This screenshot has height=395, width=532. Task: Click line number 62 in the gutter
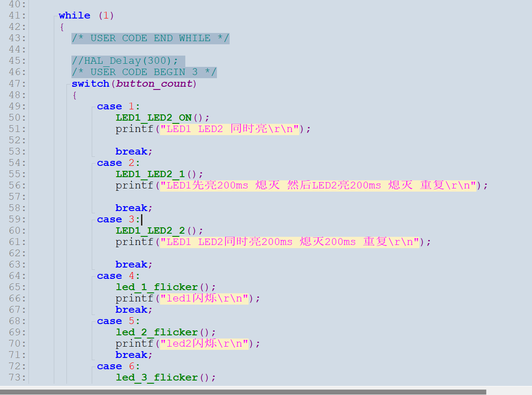coord(17,253)
